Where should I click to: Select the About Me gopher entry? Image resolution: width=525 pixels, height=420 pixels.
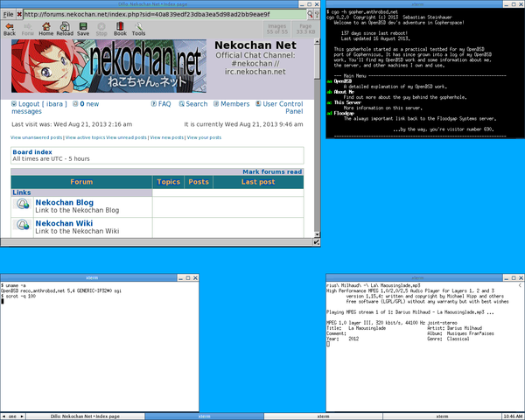click(344, 92)
